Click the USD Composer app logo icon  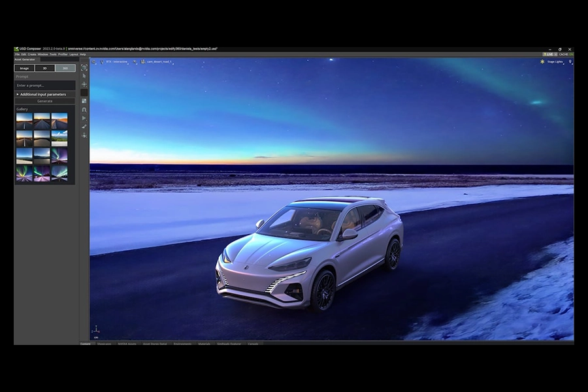(x=16, y=49)
